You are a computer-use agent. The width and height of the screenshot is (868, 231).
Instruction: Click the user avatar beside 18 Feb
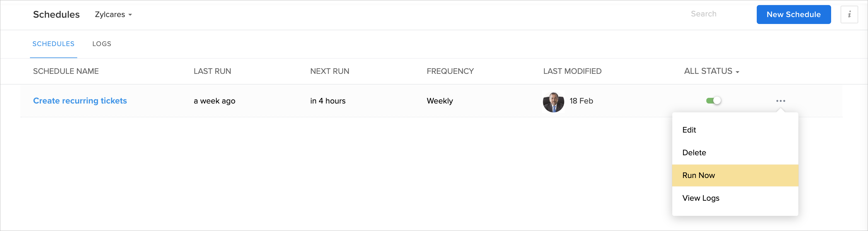point(553,102)
